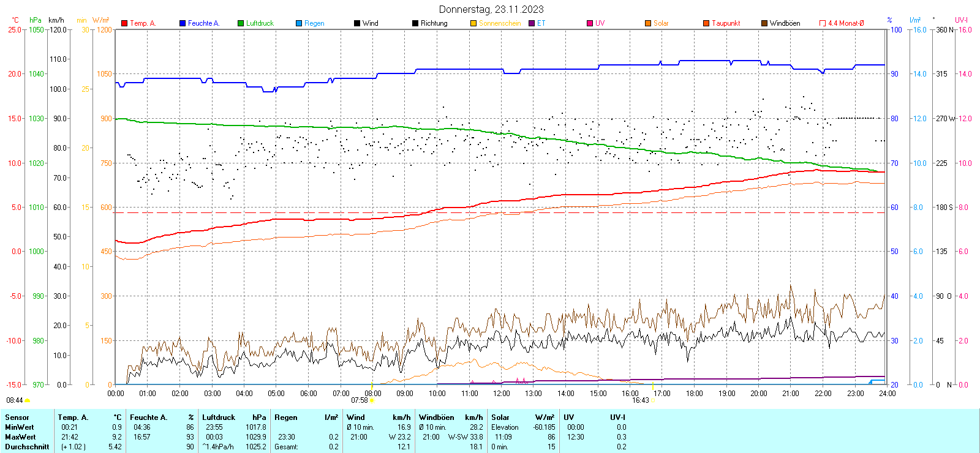The width and height of the screenshot is (980, 453).
Task: Click the red Temp. A. legend square
Action: [124, 23]
